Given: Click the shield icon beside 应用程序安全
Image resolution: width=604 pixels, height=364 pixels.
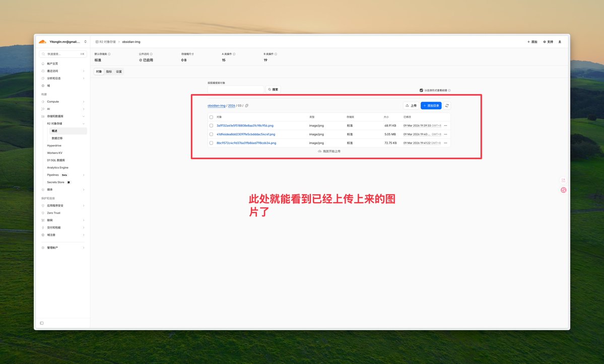Looking at the screenshot, I should coord(43,205).
